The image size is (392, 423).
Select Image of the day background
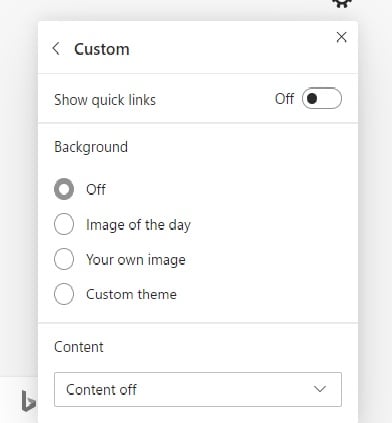(64, 224)
